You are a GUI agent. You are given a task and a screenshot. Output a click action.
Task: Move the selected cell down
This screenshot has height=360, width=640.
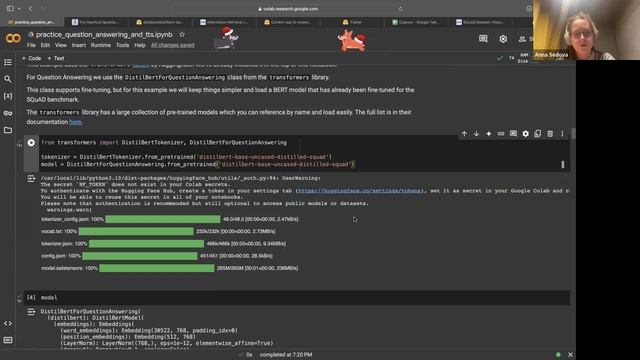pos(476,134)
